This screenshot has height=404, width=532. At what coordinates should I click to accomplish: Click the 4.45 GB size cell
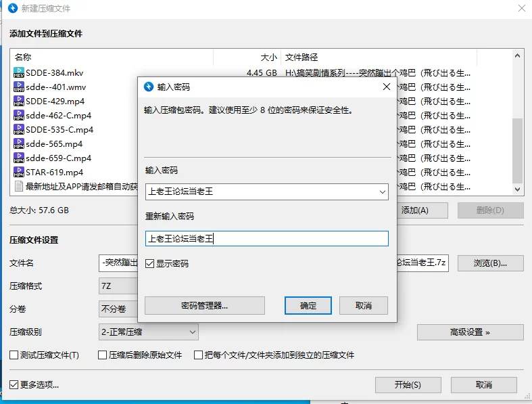point(262,72)
